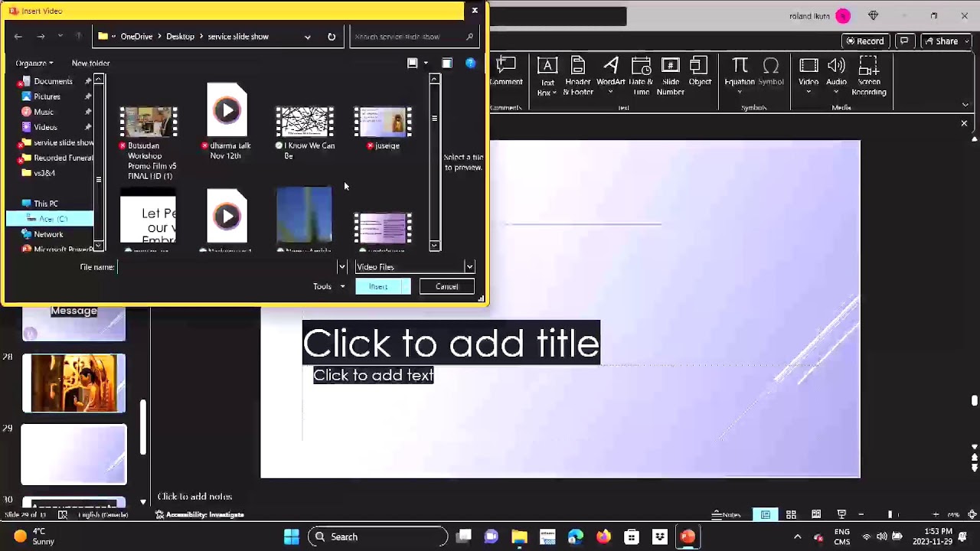Click the Record button in PowerPoint
This screenshot has width=980, height=551.
coord(864,41)
